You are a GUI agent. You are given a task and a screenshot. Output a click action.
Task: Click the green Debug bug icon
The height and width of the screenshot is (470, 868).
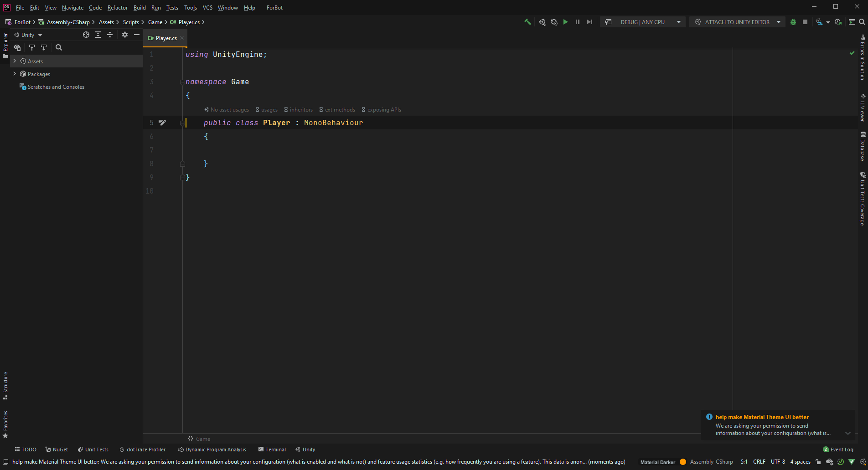[793, 22]
